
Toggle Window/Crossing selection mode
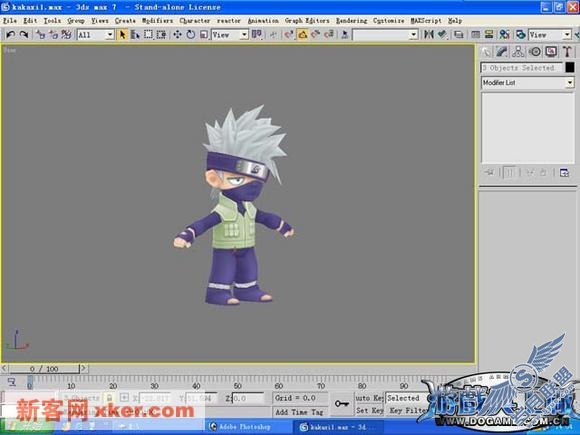(x=161, y=35)
